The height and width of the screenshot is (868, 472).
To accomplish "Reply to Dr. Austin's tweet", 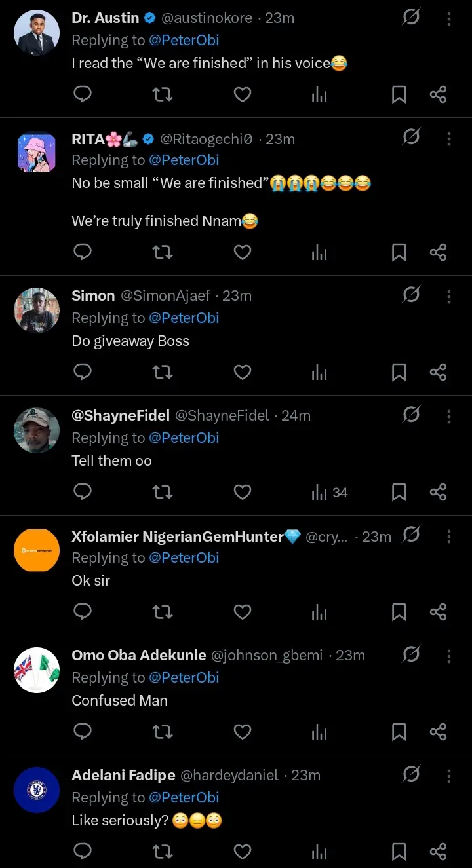I will 83,95.
